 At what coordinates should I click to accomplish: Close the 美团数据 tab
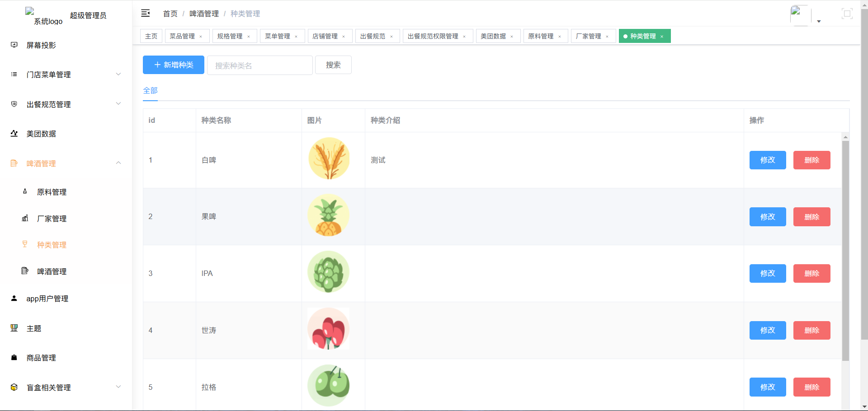pyautogui.click(x=512, y=37)
